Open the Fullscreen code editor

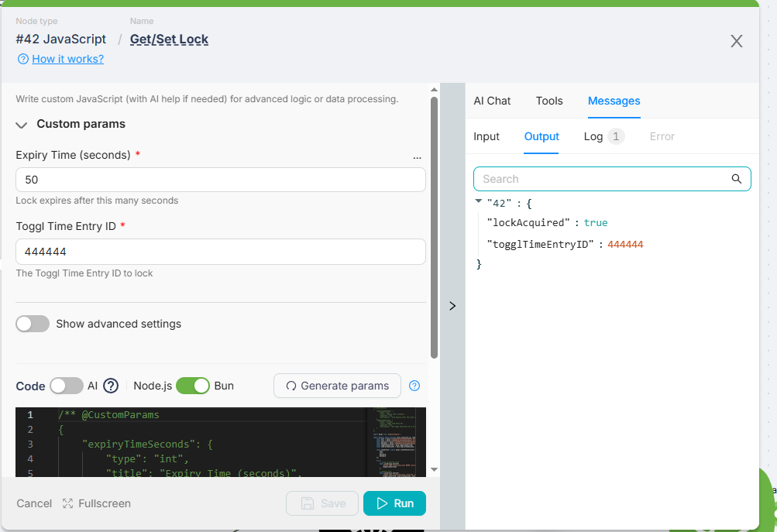(x=97, y=503)
